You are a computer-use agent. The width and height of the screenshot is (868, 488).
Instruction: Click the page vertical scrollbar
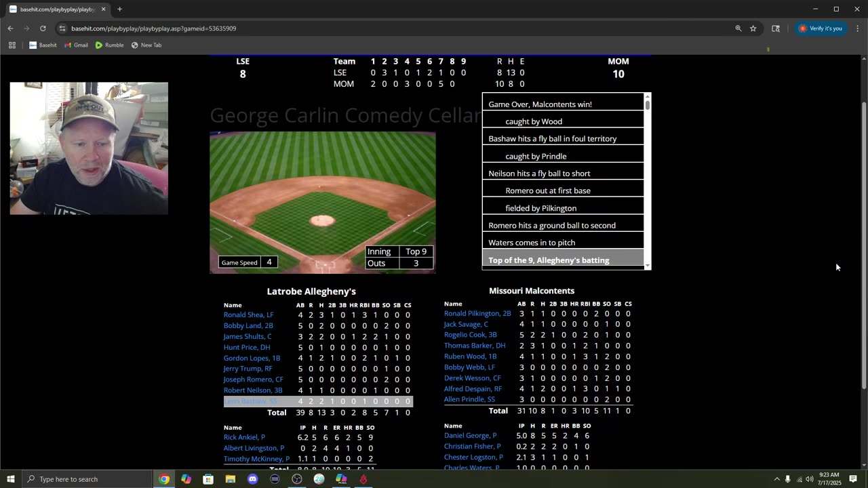point(864,244)
